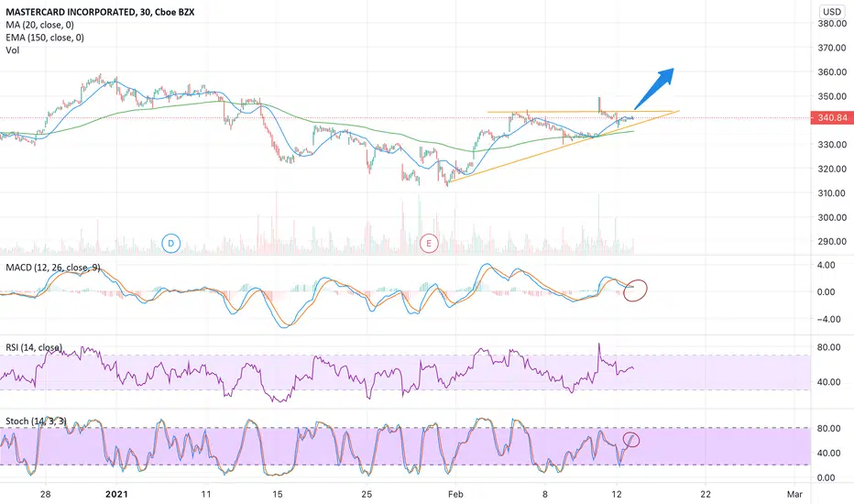Click the '2021' date label on time axis
Viewport: 854px width, 504px height.
click(x=116, y=494)
